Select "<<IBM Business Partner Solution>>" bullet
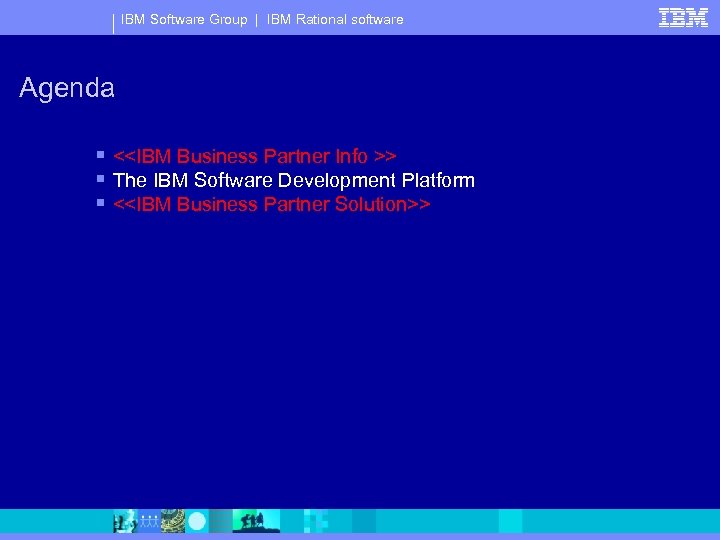The width and height of the screenshot is (720, 540). 271,204
